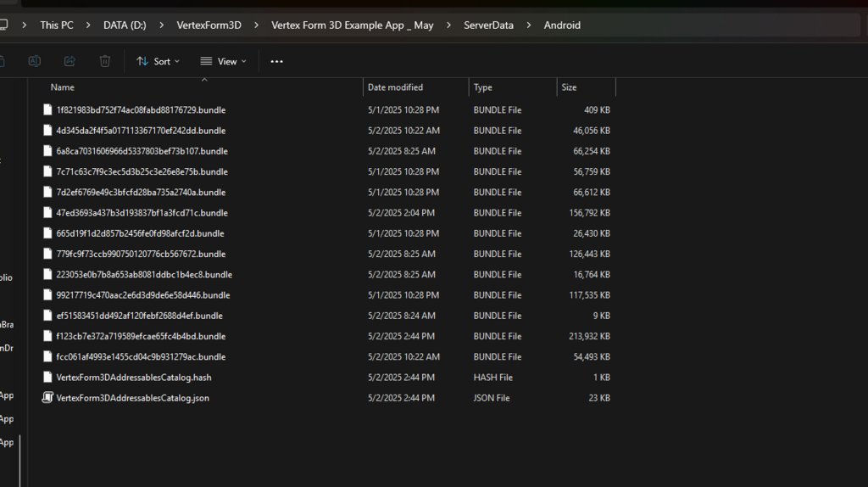Click the file icon of VertexForm3DAddressablesCatalog.hash
The width and height of the screenshot is (868, 487).
[x=47, y=378]
